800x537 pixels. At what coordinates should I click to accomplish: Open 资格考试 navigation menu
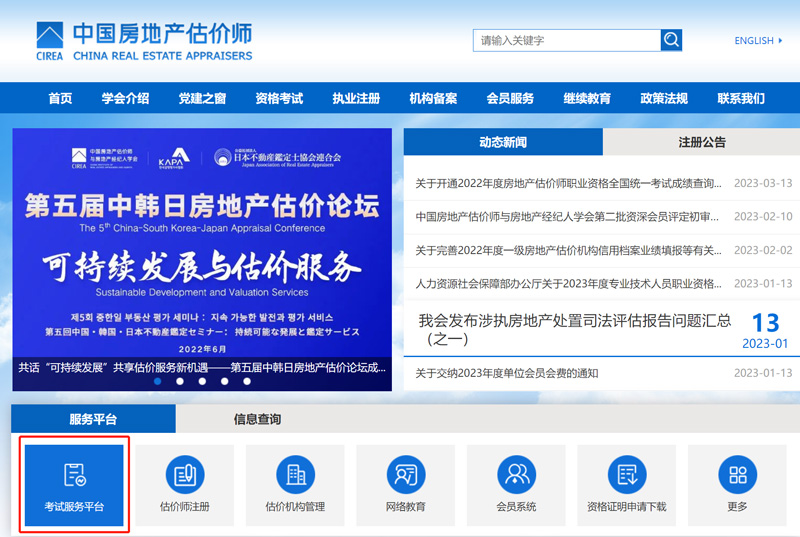280,98
